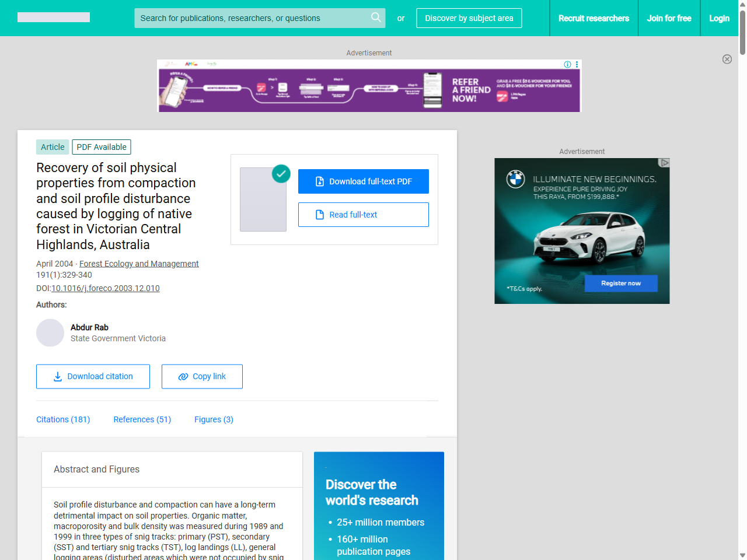This screenshot has width=747, height=560.
Task: Copy link to this publication
Action: [202, 376]
